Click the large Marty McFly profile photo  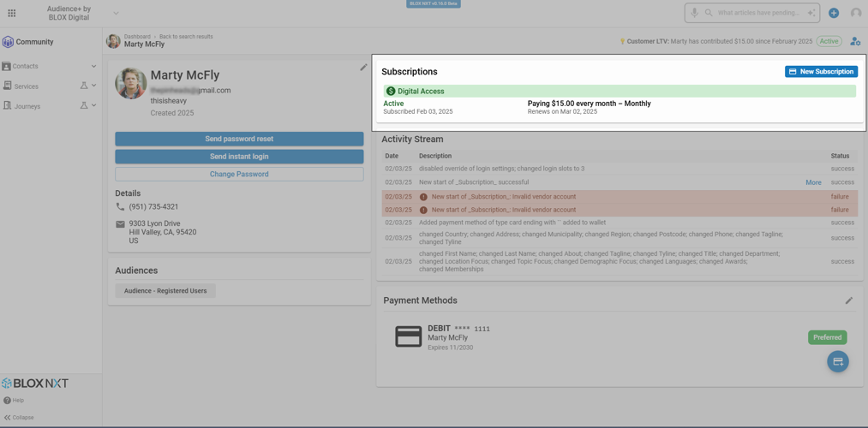[x=130, y=84]
